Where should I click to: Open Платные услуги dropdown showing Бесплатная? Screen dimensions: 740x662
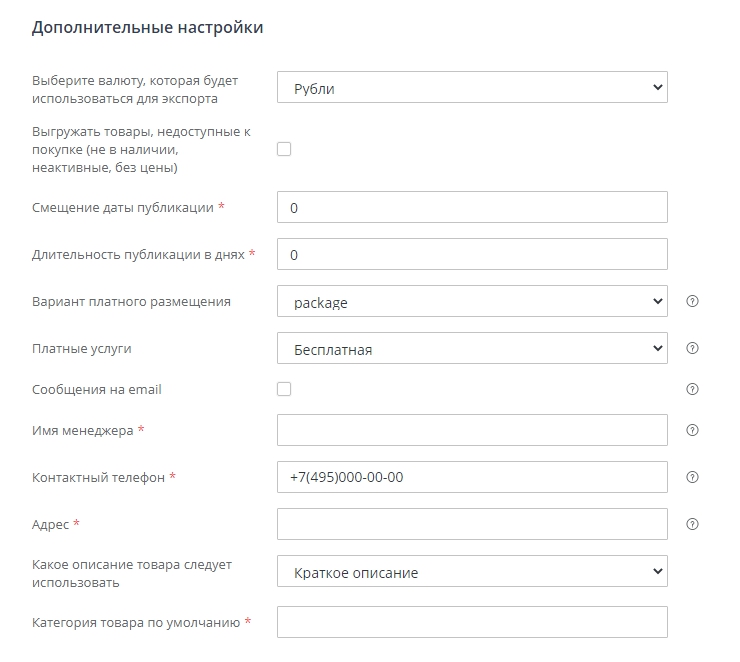pyautogui.click(x=472, y=348)
